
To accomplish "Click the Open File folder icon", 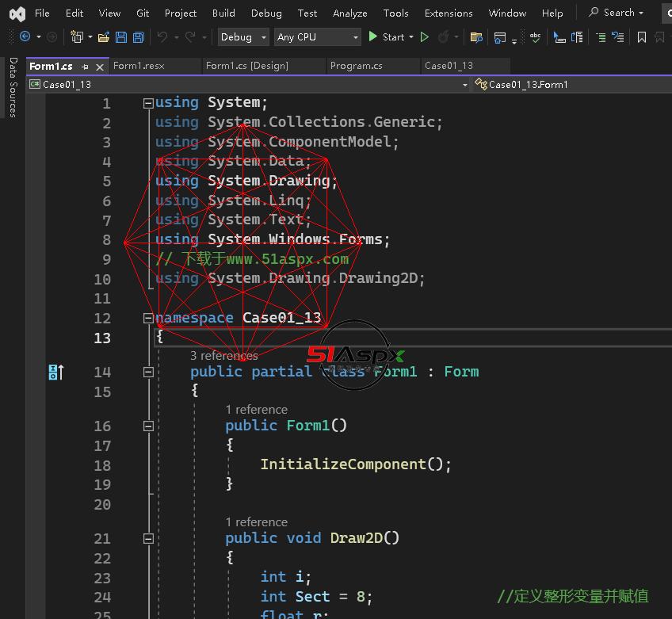I will click(103, 37).
